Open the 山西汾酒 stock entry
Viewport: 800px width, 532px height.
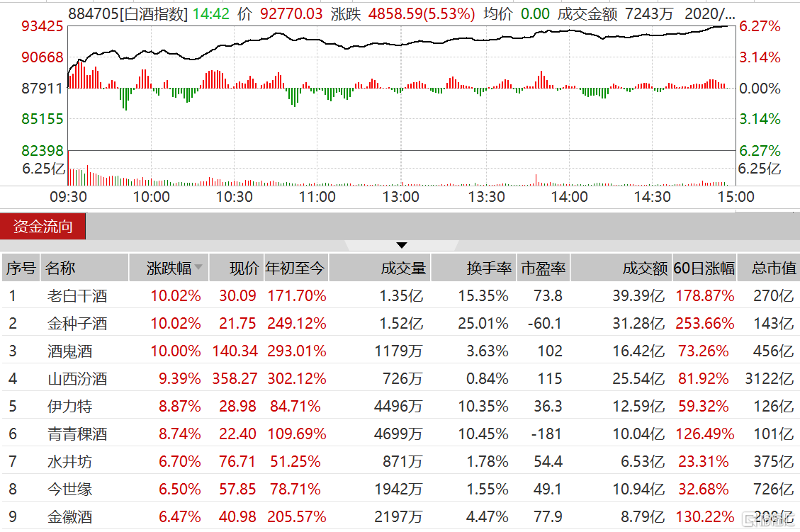tap(77, 379)
